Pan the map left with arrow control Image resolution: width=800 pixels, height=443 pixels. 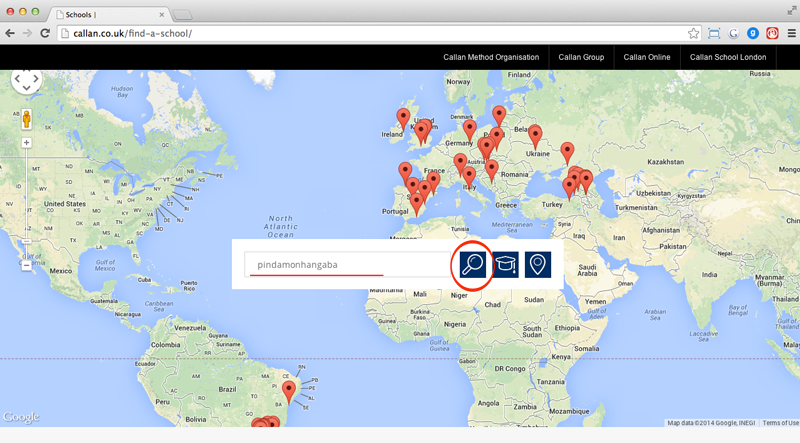coord(17,79)
